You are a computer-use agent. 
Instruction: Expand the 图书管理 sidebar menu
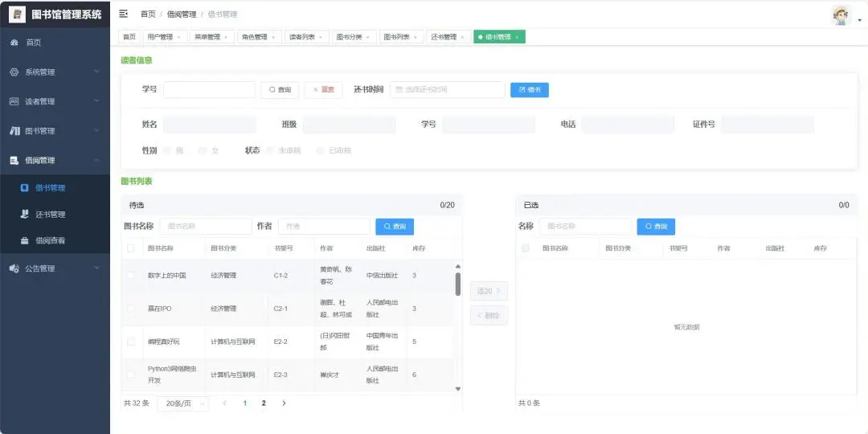tap(97, 131)
